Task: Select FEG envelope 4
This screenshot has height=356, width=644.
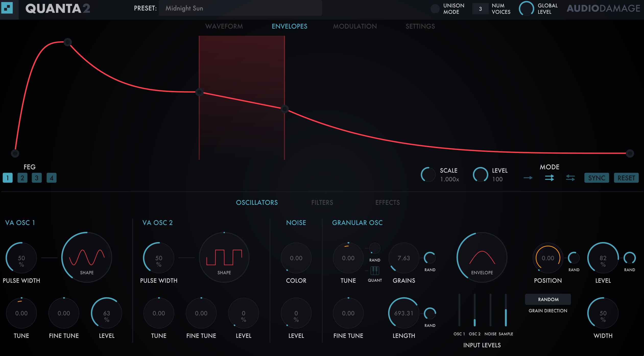Action: pyautogui.click(x=52, y=178)
